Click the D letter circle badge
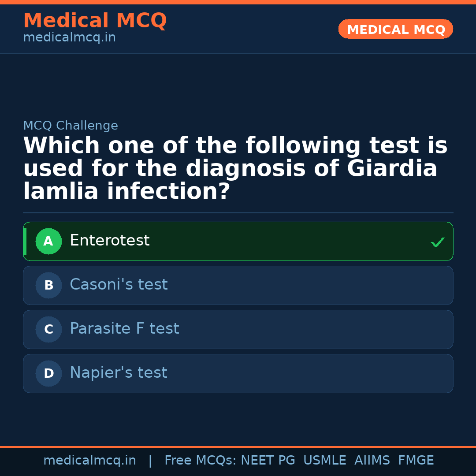This screenshot has height=476, width=476. (x=48, y=374)
